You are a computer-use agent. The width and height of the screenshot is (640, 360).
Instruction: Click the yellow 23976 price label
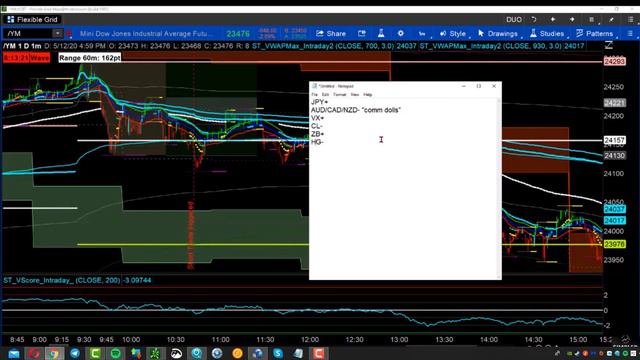coord(614,244)
